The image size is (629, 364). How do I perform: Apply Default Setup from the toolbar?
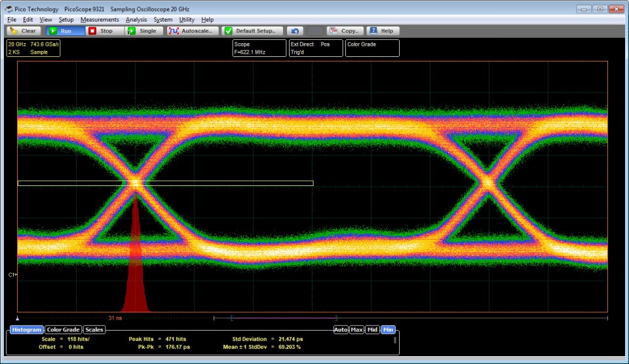[253, 31]
